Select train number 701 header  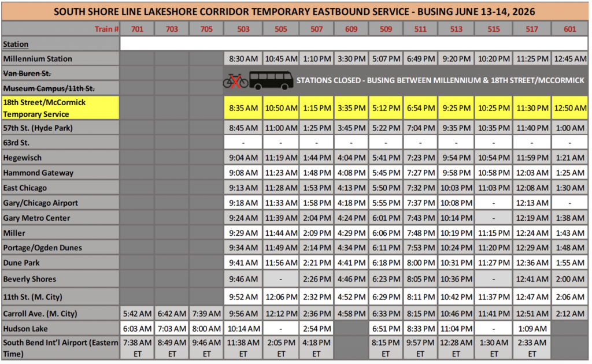[x=137, y=29]
